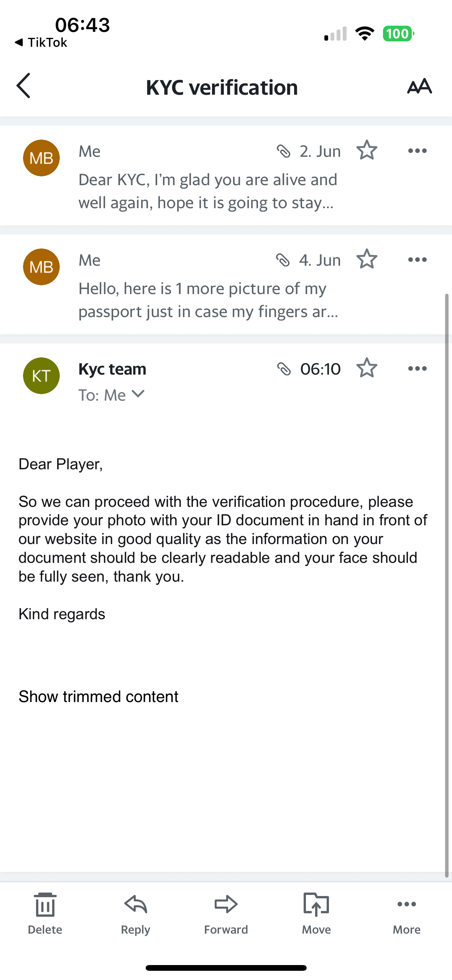
Task: Open the text size AA control
Action: coord(419,86)
